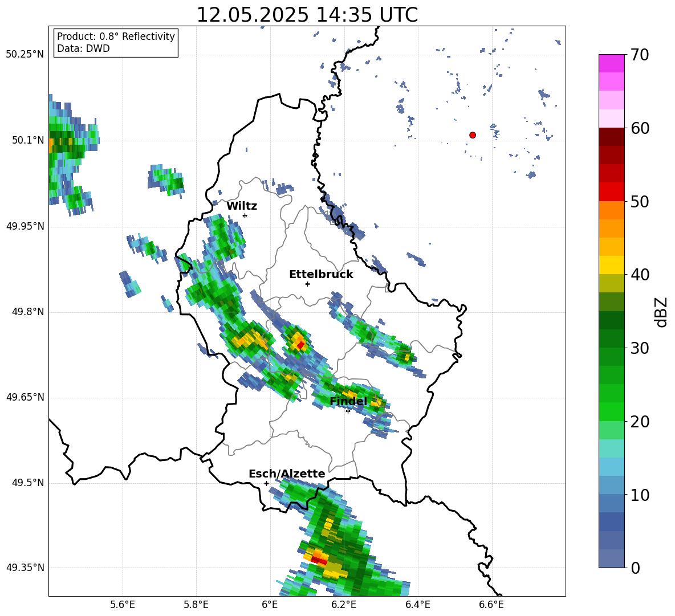
Task: Click the colorbar tick label 70
Action: pos(640,55)
